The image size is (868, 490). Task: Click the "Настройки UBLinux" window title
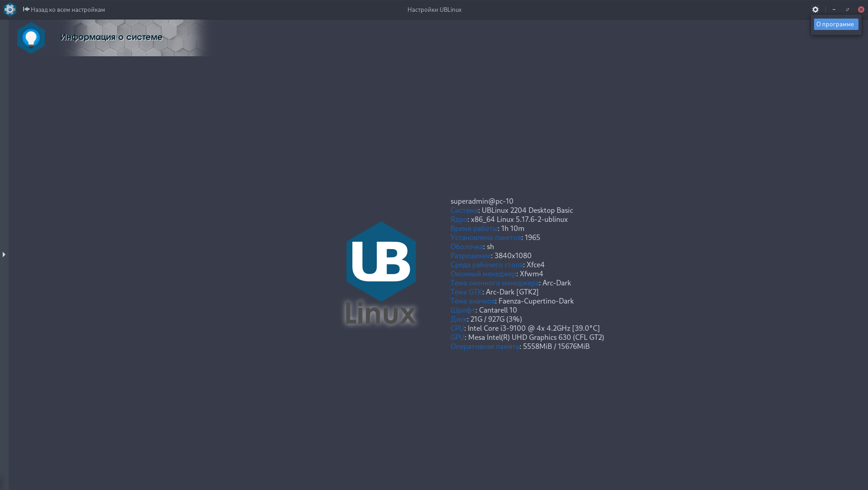click(x=434, y=10)
